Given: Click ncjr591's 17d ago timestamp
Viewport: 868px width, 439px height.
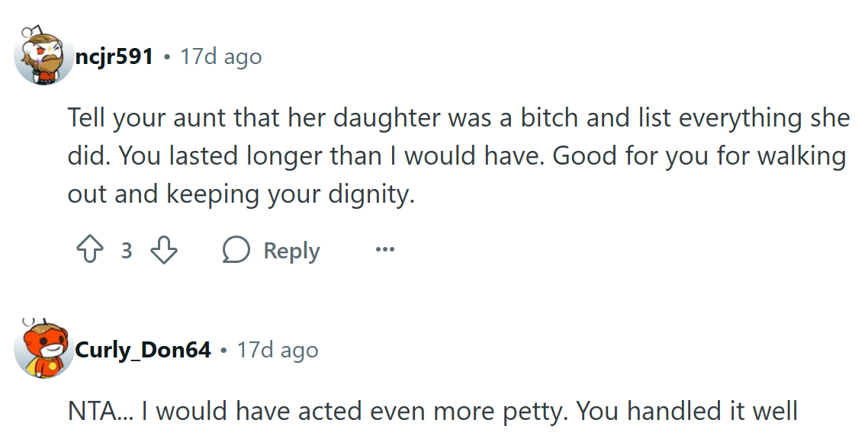Looking at the screenshot, I should (220, 56).
